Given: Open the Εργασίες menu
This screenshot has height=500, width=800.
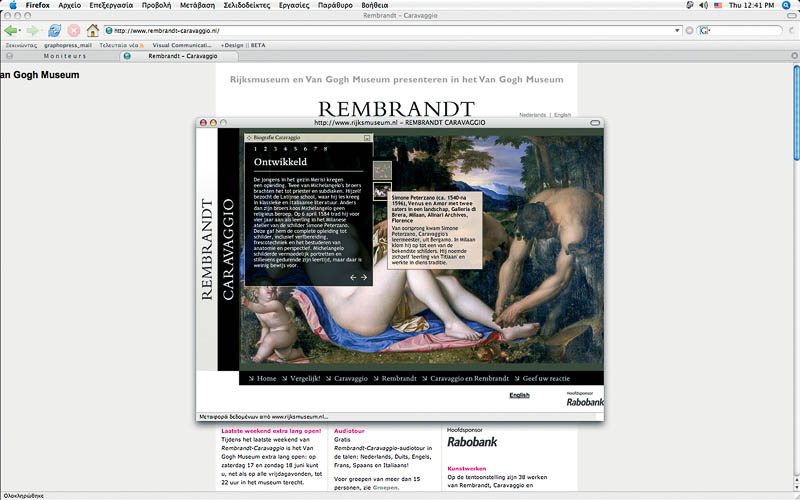Looking at the screenshot, I should click(294, 5).
